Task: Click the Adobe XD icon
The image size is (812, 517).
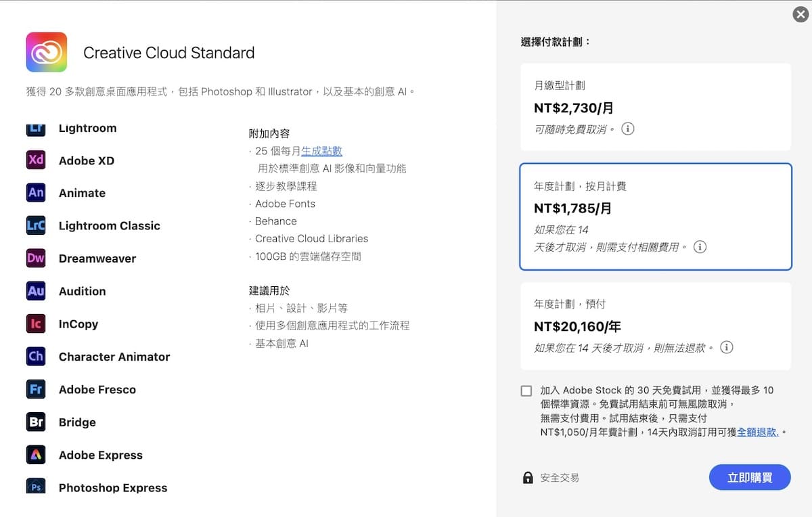Action: [36, 160]
